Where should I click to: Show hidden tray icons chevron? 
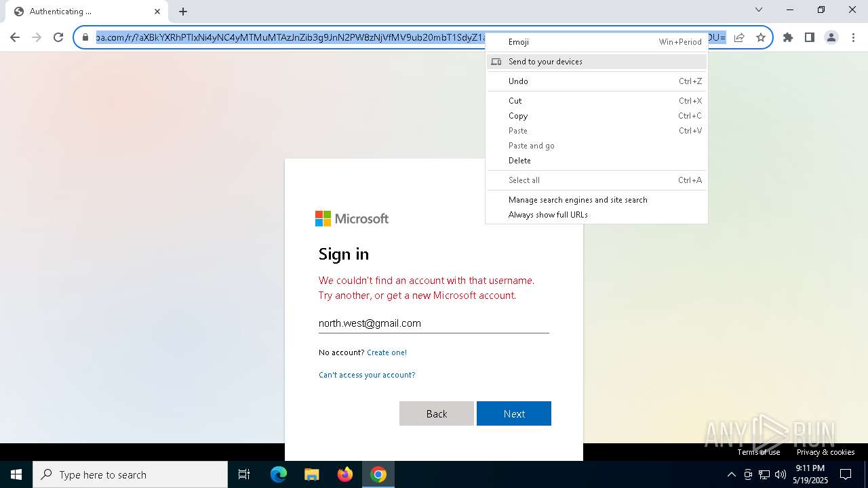point(731,474)
